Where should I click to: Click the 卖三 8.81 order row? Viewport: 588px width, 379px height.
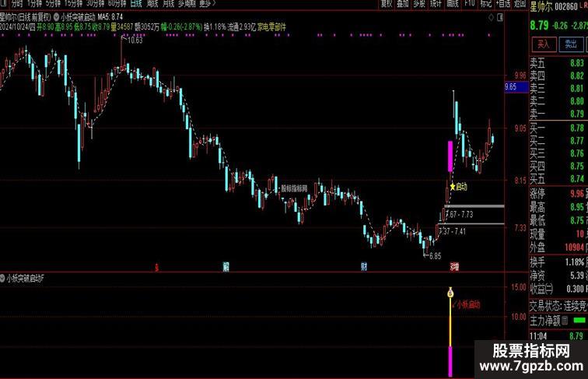pos(558,89)
